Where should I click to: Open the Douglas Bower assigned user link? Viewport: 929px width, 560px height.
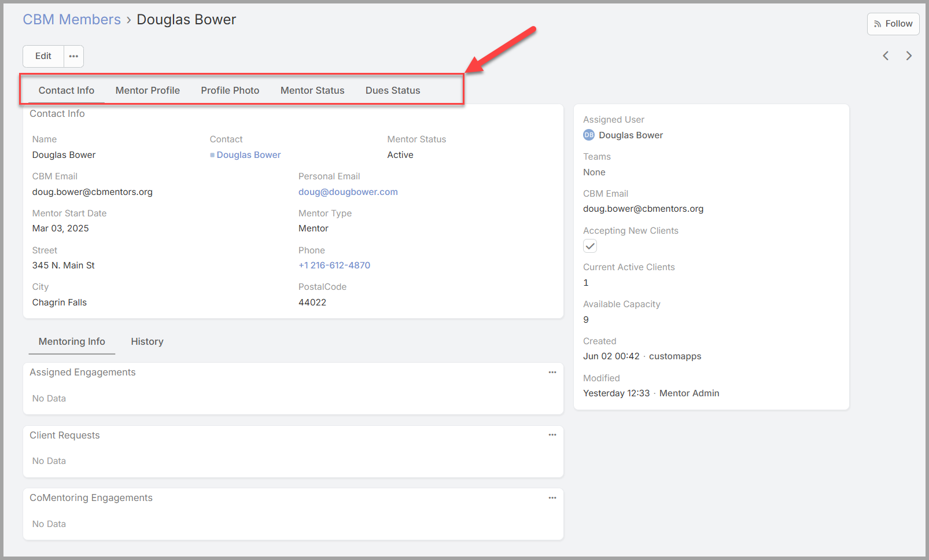[631, 135]
